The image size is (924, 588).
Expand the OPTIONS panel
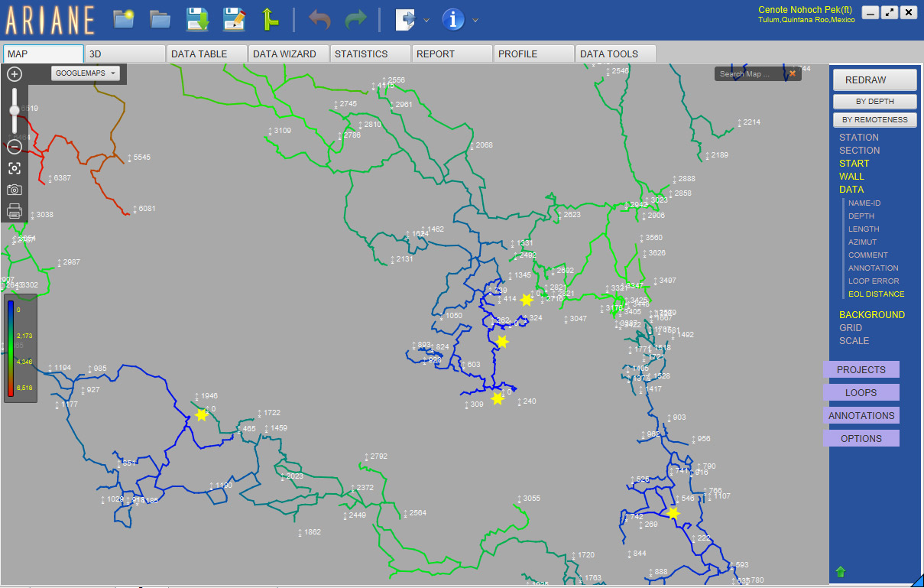[x=861, y=439]
